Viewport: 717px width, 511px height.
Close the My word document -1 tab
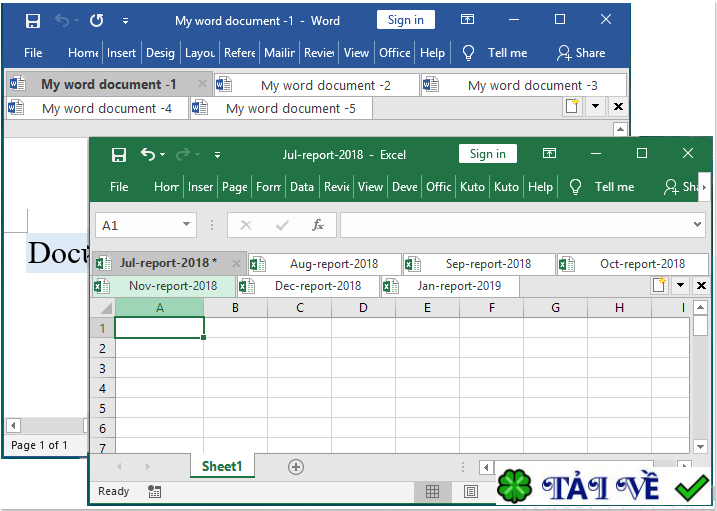[x=202, y=84]
